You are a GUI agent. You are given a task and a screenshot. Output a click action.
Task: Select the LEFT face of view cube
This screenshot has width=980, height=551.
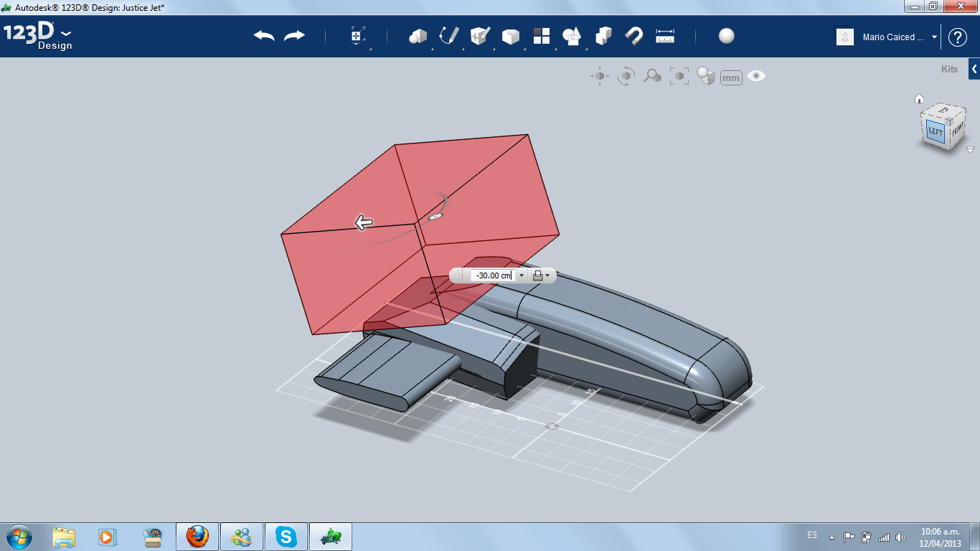point(936,132)
